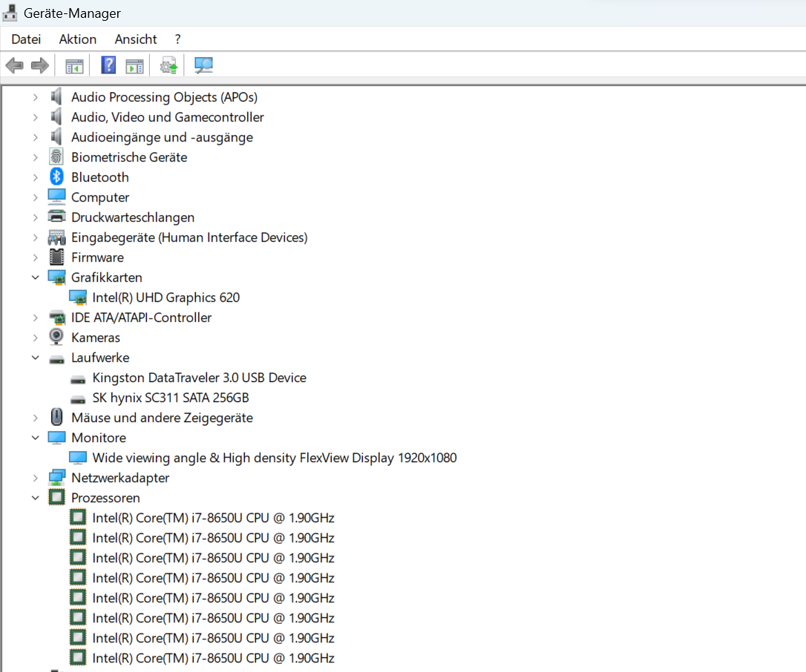
Task: Expand the Computer category
Action: tap(35, 197)
